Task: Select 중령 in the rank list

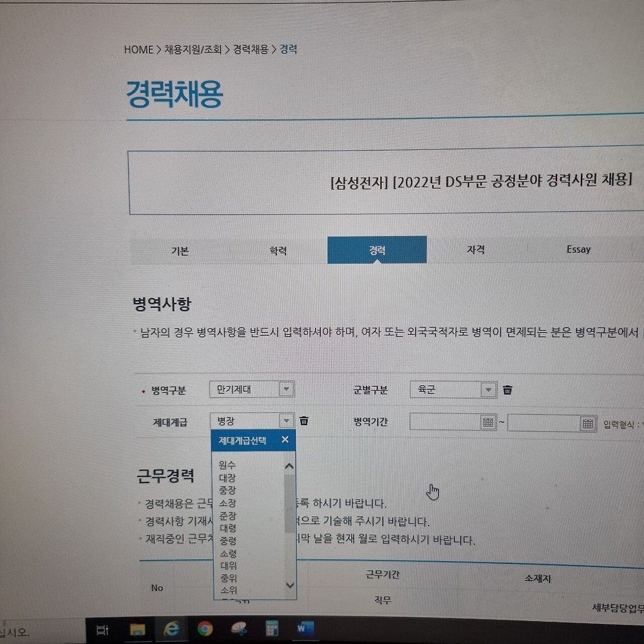Action: click(x=229, y=540)
